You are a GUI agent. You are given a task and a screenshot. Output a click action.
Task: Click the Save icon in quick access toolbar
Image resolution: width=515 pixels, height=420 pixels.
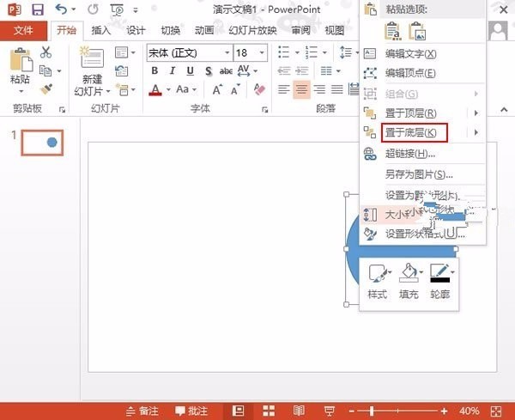point(37,10)
